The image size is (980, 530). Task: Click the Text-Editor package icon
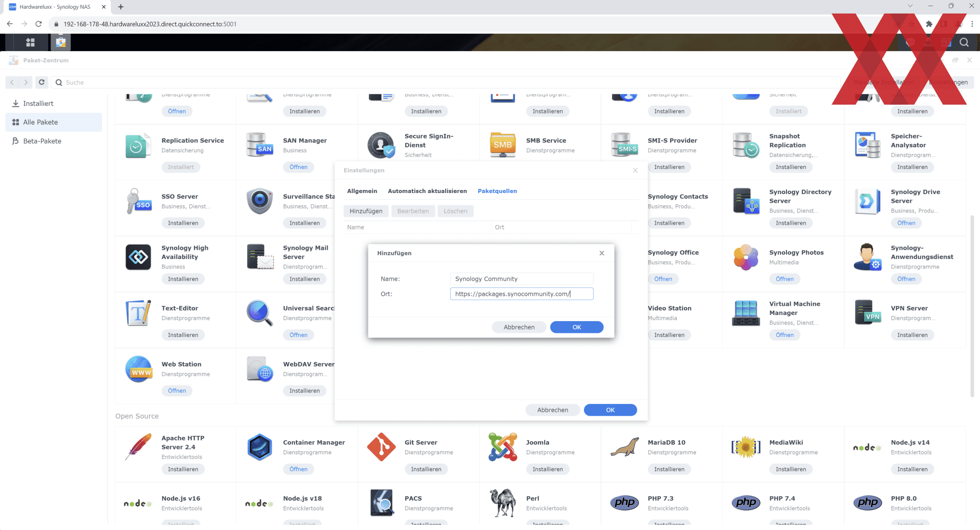click(138, 313)
